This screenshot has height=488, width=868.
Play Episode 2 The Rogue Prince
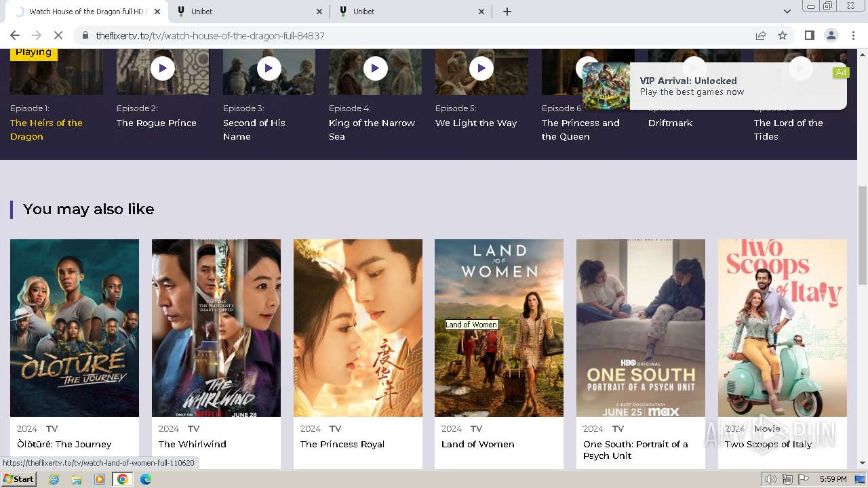[163, 68]
